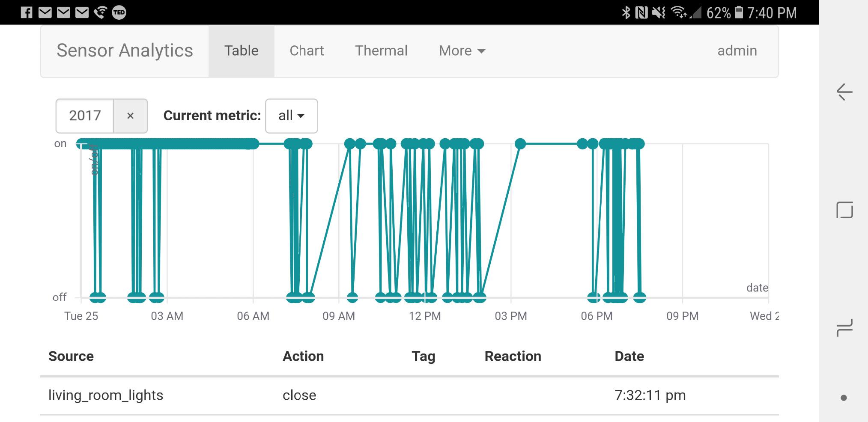
Task: Tap the small dot in navigation bar
Action: click(844, 398)
